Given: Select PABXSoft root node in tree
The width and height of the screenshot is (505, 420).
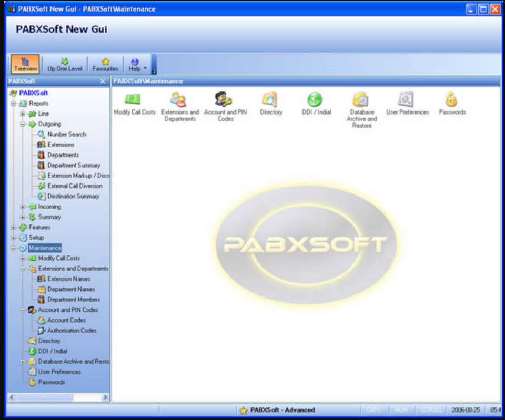Looking at the screenshot, I should pyautogui.click(x=33, y=93).
